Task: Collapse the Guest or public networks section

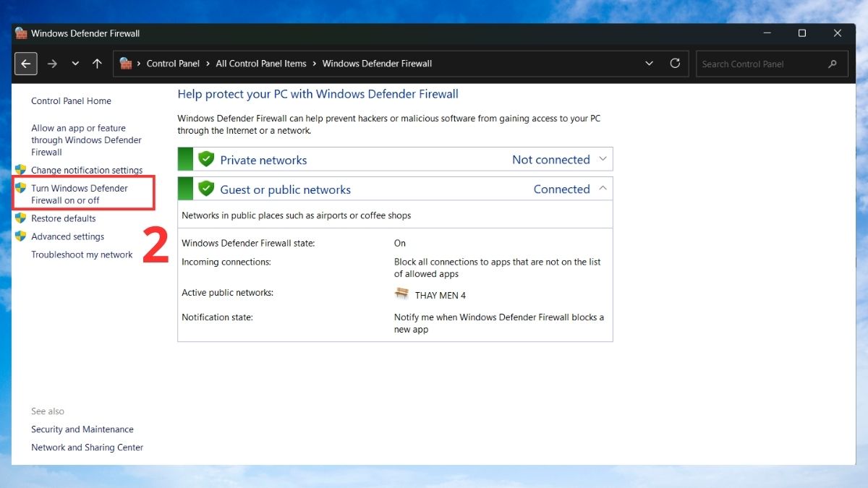Action: [x=603, y=189]
